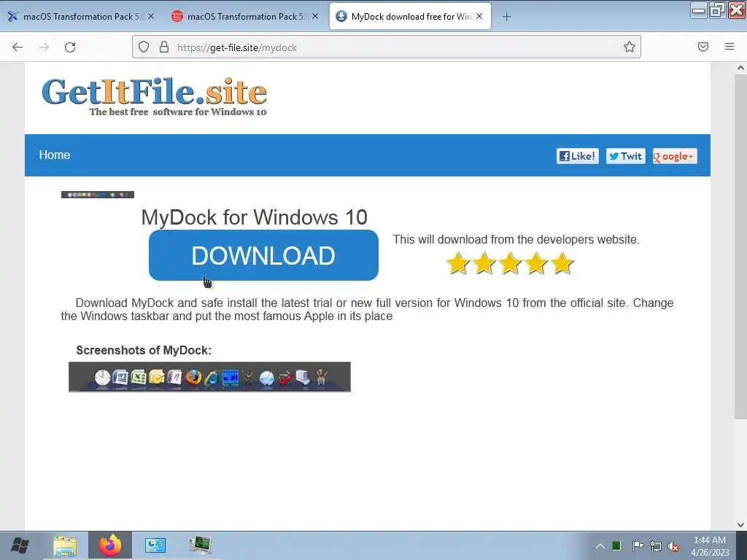Click the page scrollbar down arrow
The image size is (747, 560).
point(740,525)
